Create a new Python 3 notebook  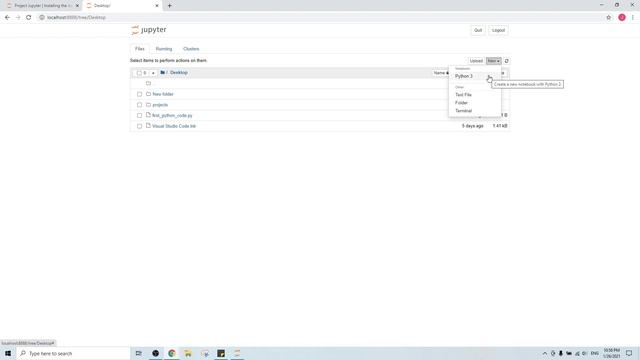coord(464,76)
